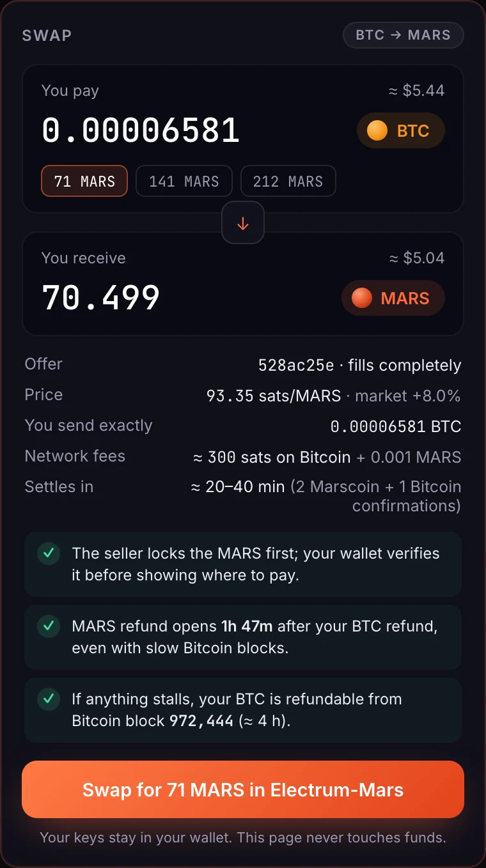The height and width of the screenshot is (868, 486).
Task: Click the SWAP header label
Action: click(x=47, y=35)
